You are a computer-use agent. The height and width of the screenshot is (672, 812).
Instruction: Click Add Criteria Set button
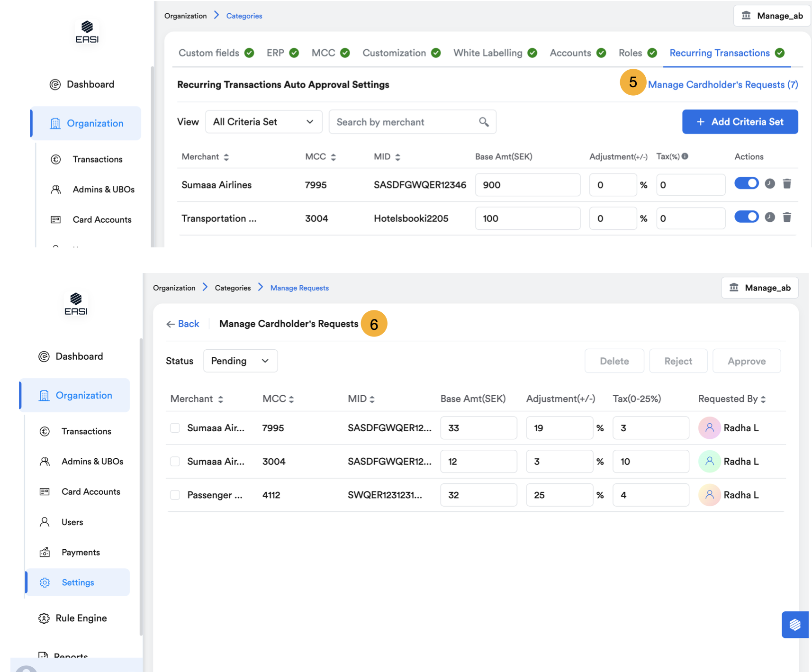[x=740, y=122]
